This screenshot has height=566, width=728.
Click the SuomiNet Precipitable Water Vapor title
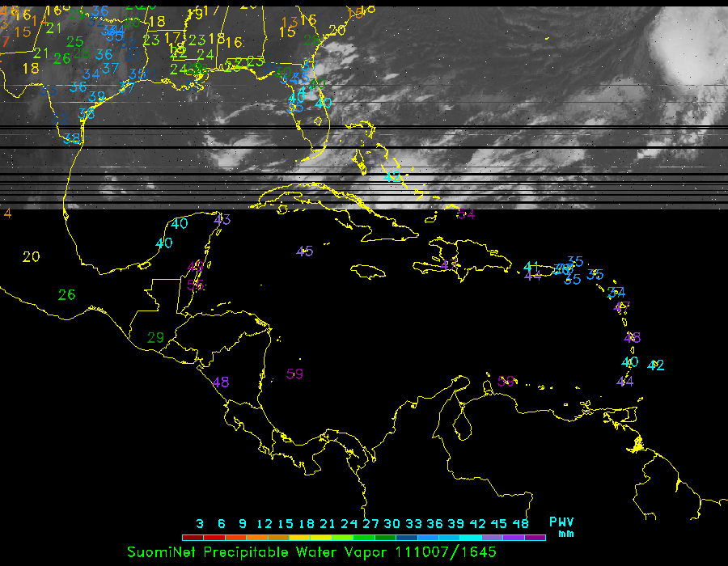pos(257,551)
